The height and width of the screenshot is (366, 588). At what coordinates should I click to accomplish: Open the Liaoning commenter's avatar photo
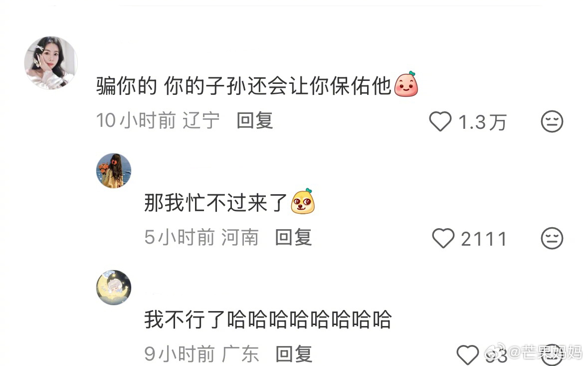click(x=51, y=63)
